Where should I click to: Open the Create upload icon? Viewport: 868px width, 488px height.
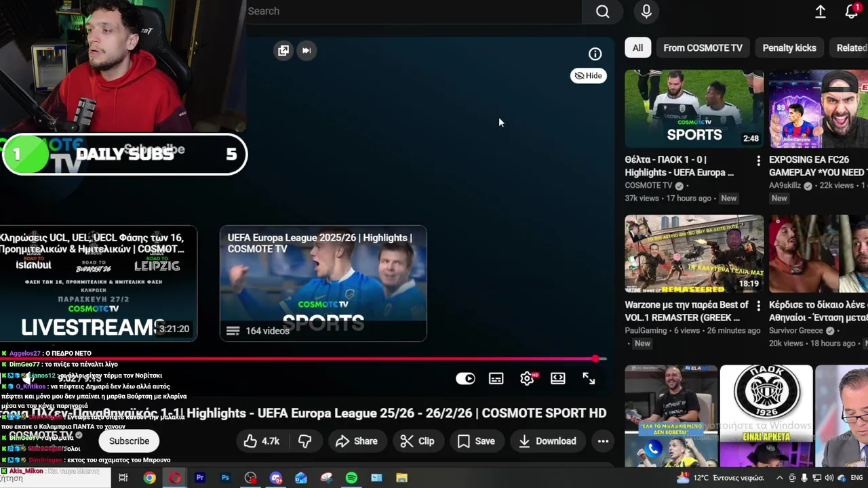[821, 12]
